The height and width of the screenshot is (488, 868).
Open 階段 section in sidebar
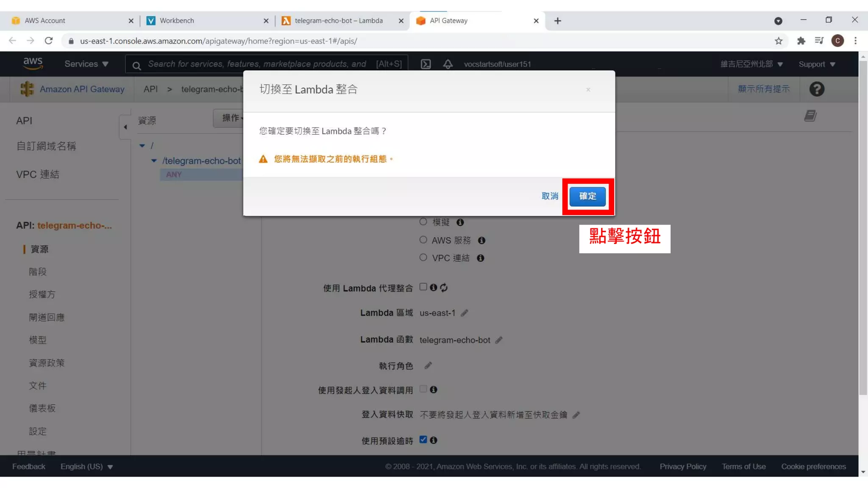(x=38, y=272)
